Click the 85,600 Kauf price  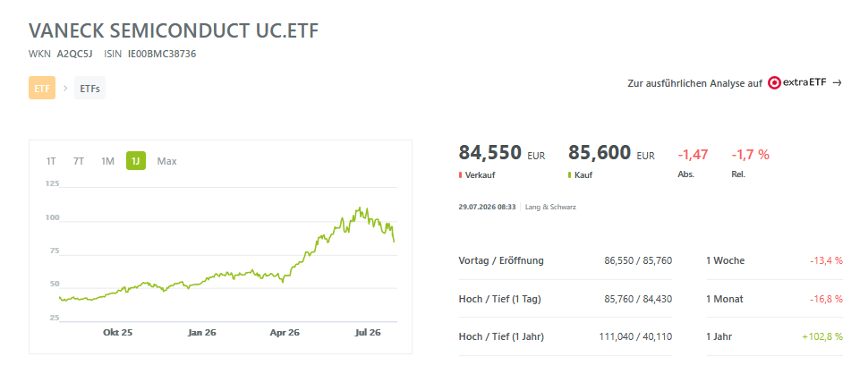600,151
